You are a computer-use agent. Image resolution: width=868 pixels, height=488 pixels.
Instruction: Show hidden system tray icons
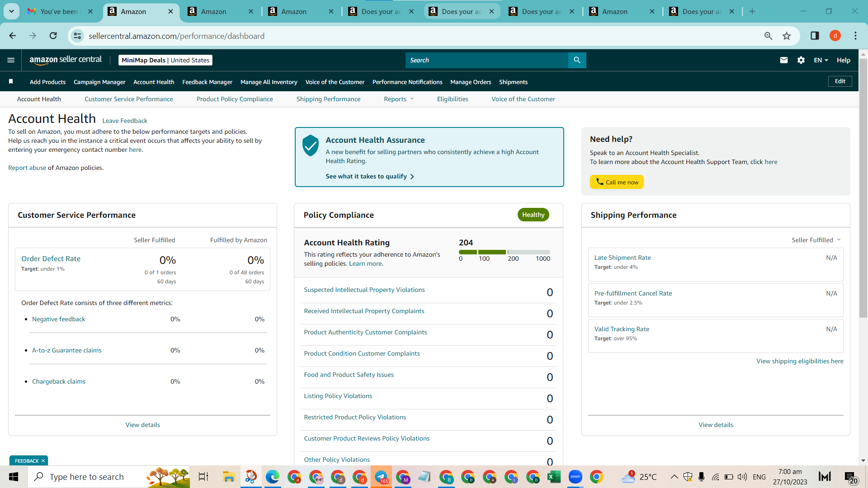(674, 477)
